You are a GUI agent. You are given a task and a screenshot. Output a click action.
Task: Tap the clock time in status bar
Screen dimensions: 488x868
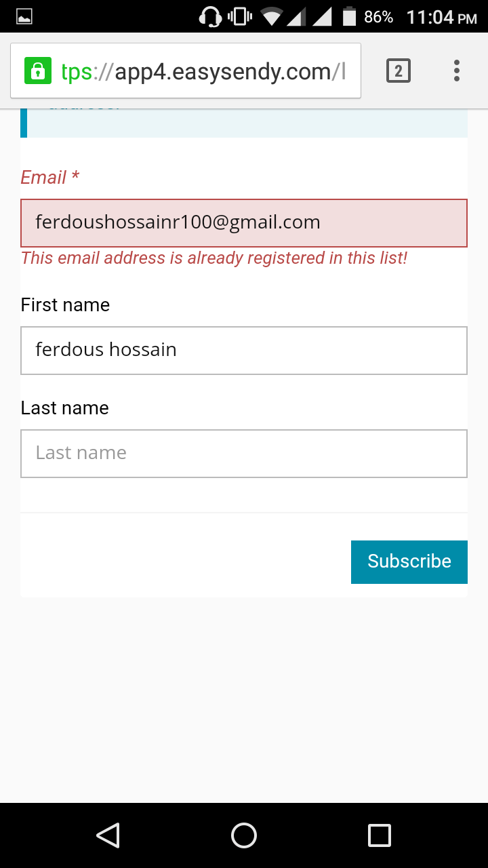coord(441,17)
